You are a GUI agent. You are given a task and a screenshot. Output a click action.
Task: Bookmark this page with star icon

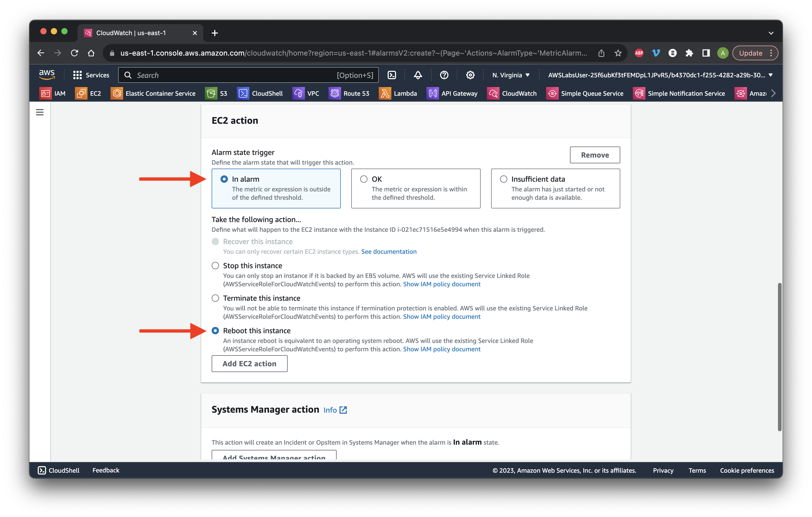pyautogui.click(x=618, y=53)
